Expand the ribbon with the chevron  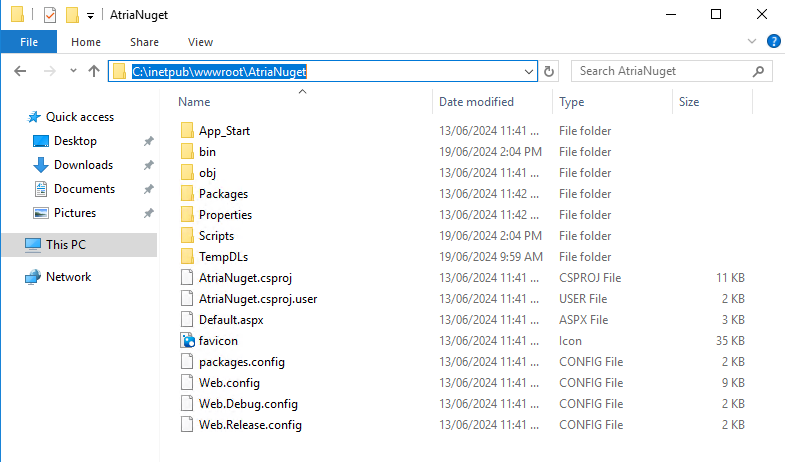tap(751, 41)
